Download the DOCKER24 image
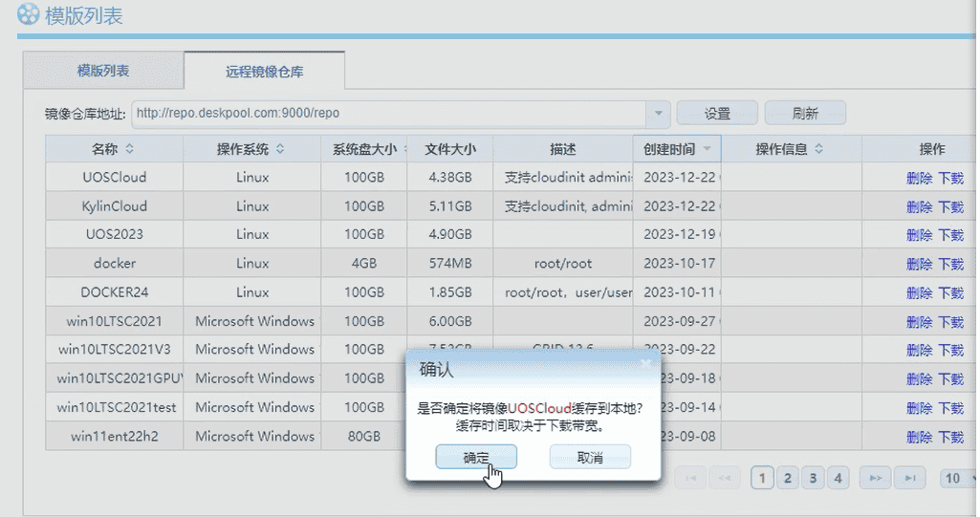 click(x=950, y=292)
